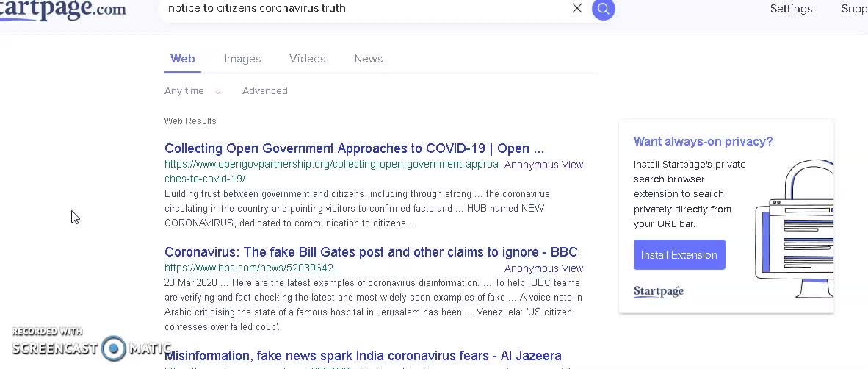Select the Web results tab

(183, 59)
